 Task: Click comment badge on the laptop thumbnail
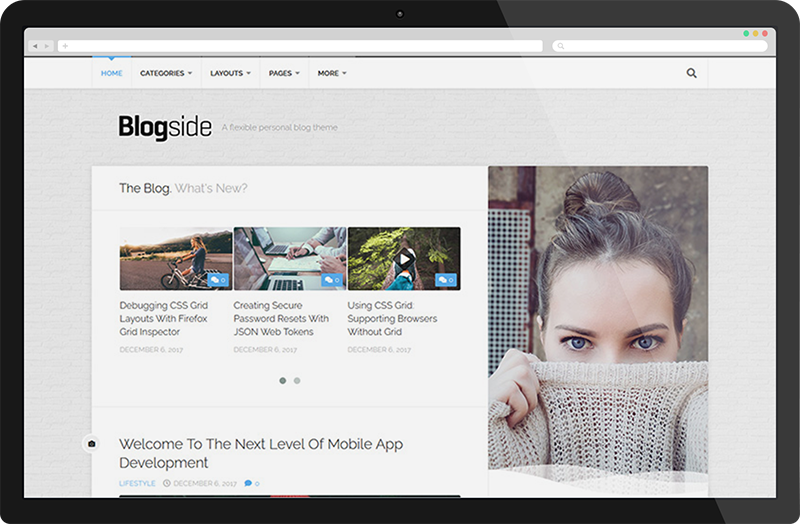[x=332, y=280]
